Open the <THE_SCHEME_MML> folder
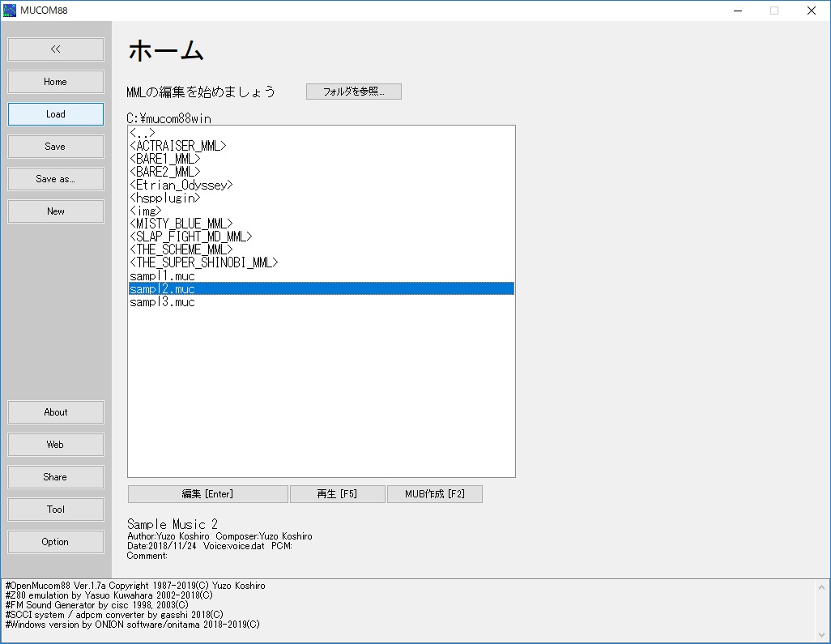This screenshot has width=831, height=644. click(x=322, y=249)
